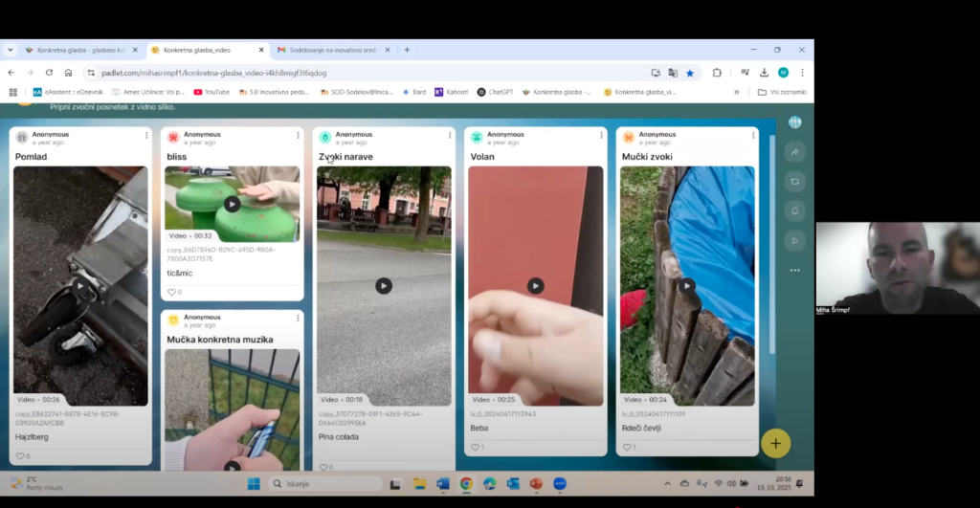Click the Mučka konkretna muzika video thumbnail
Image resolution: width=980 pixels, height=508 pixels.
pos(232,409)
